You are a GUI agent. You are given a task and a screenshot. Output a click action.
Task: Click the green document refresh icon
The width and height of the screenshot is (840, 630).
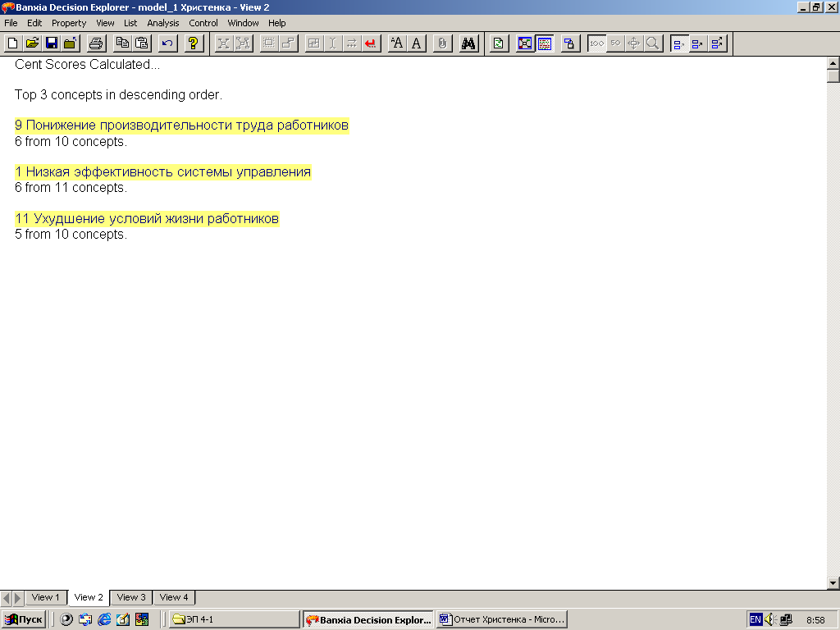coord(499,43)
